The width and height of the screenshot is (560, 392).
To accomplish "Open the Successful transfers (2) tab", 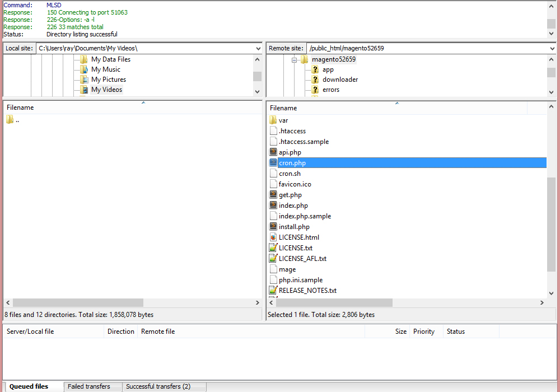I will point(158,386).
